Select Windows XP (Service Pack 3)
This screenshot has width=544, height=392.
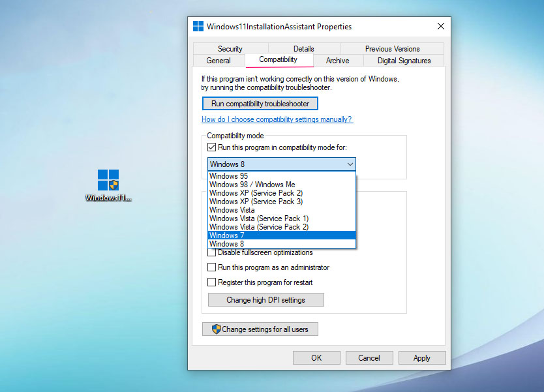click(x=282, y=202)
